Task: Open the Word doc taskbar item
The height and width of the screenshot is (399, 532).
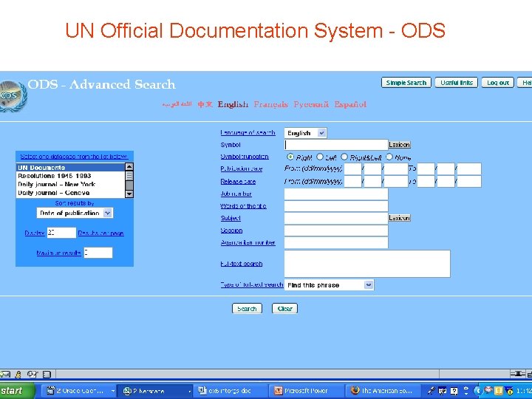Action: 231,391
